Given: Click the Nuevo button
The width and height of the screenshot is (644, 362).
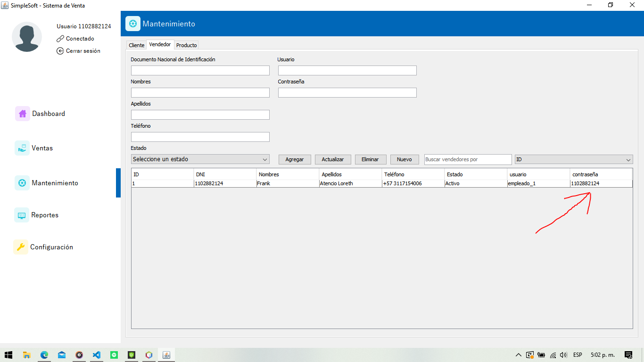Looking at the screenshot, I should [405, 159].
